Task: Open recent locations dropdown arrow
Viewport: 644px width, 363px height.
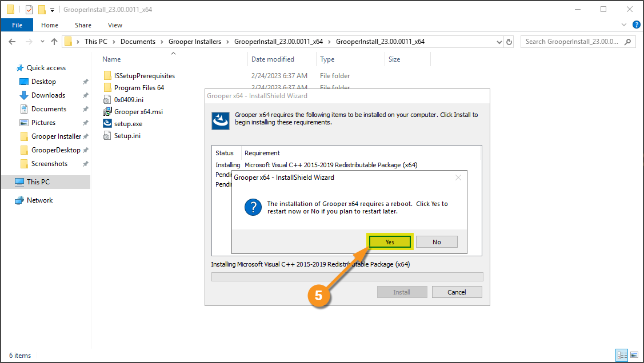Action: click(x=42, y=42)
